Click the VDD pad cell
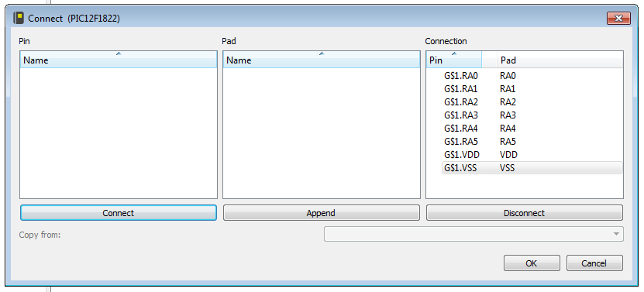The width and height of the screenshot is (644, 292). (x=508, y=154)
